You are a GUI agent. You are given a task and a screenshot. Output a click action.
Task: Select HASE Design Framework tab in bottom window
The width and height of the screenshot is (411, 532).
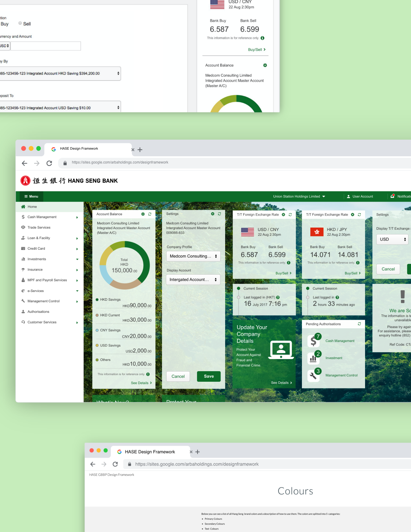click(150, 452)
